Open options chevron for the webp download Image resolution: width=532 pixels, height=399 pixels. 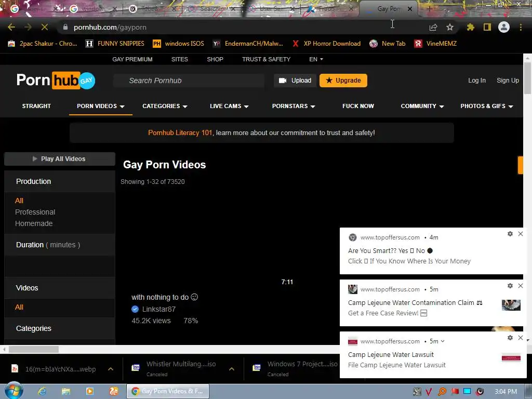click(x=111, y=369)
